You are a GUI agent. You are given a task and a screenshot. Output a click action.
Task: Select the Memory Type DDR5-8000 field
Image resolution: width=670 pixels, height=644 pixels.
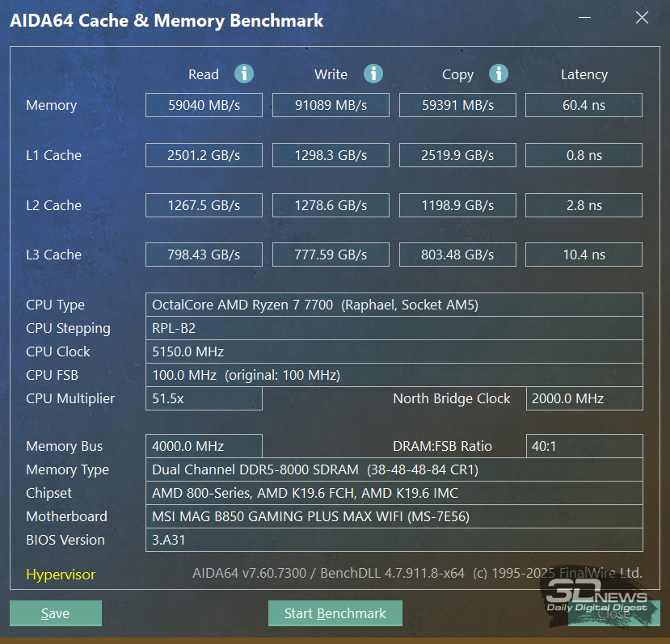point(394,469)
